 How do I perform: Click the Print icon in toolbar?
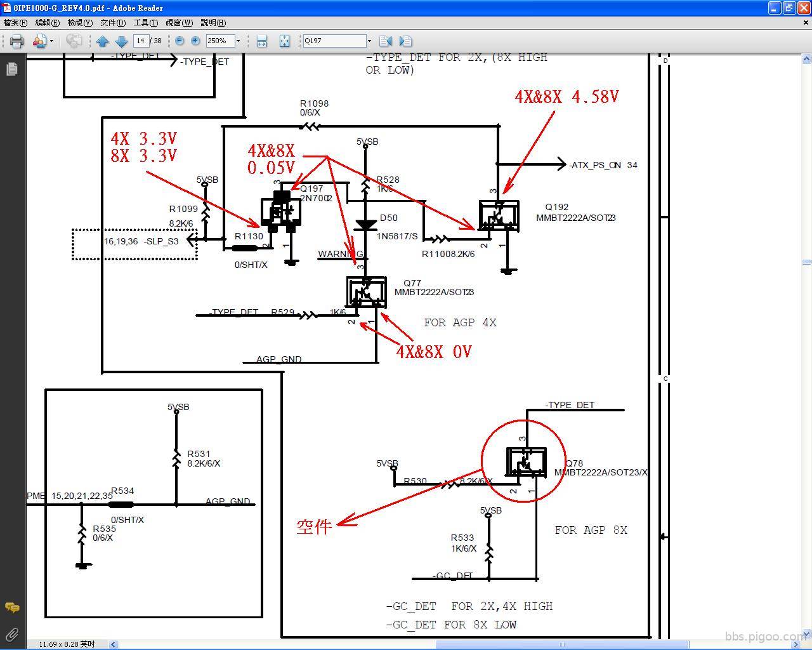(16, 41)
